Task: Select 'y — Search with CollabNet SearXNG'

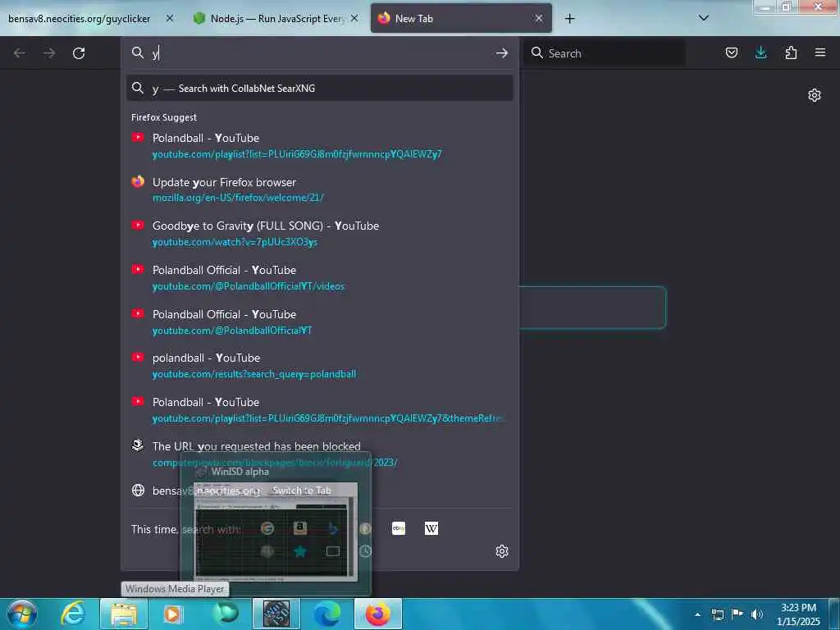Action: (x=320, y=89)
